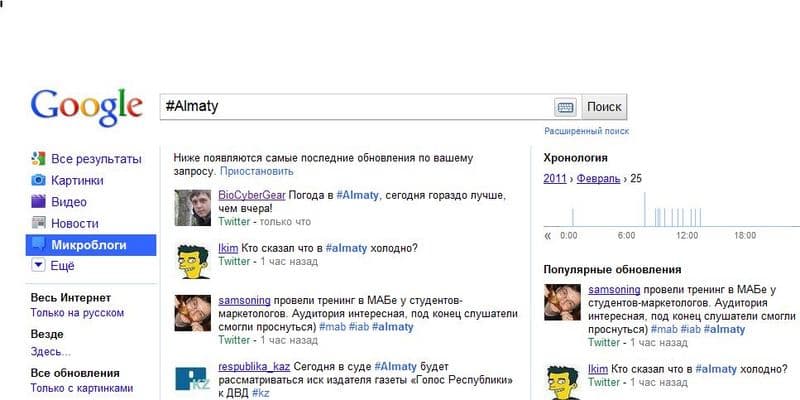Viewport: 800px width, 400px height.
Task: Pause live updates via Приостановить link
Action: [x=257, y=171]
